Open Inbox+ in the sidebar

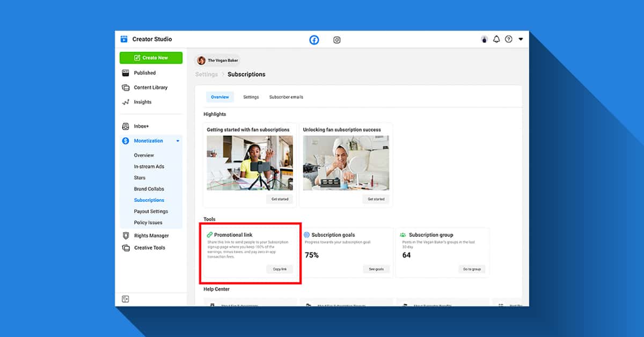(141, 126)
